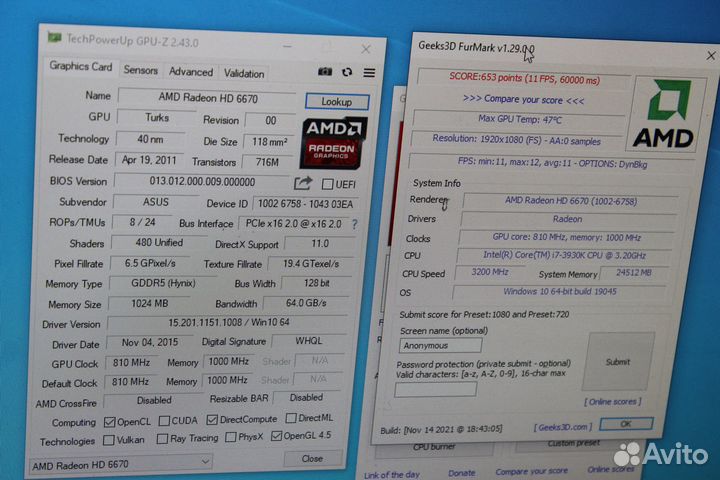Click the empty password protection field
Screen dimensions: 720x480
click(x=435, y=390)
